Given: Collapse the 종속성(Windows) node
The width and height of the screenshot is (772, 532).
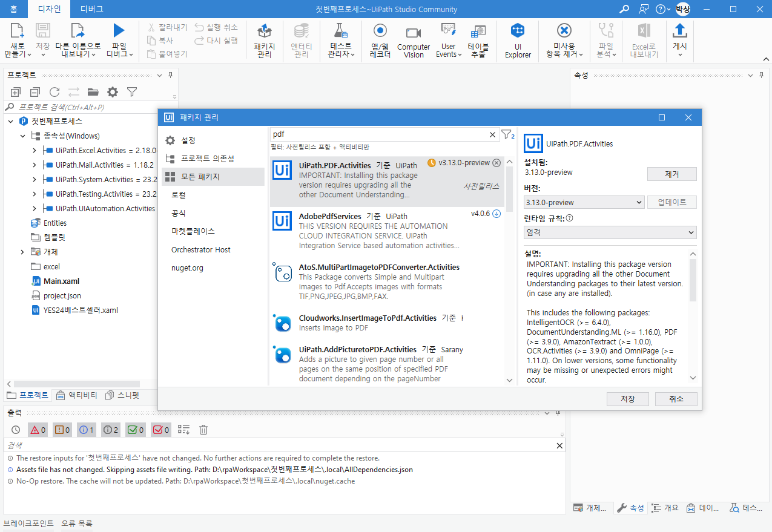Looking at the screenshot, I should click(x=23, y=136).
